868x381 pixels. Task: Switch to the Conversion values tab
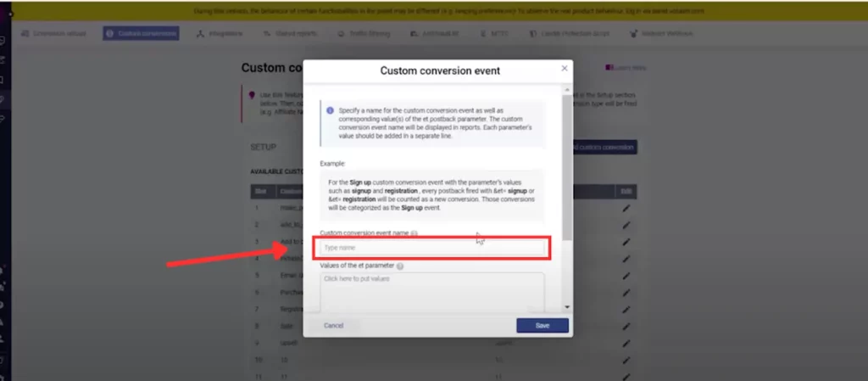pyautogui.click(x=54, y=34)
